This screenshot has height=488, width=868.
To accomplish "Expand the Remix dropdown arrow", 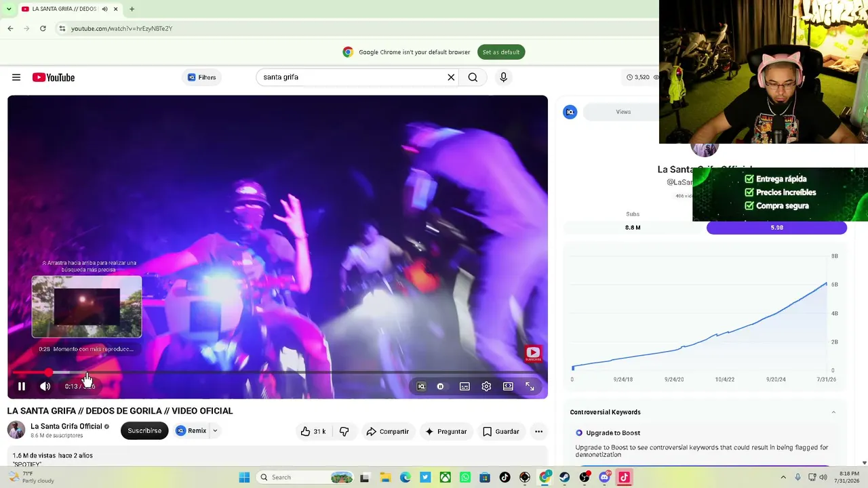I will (x=215, y=430).
